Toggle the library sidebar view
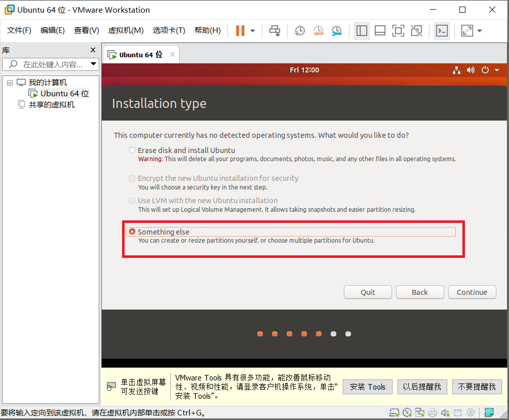509x420 pixels. [362, 31]
